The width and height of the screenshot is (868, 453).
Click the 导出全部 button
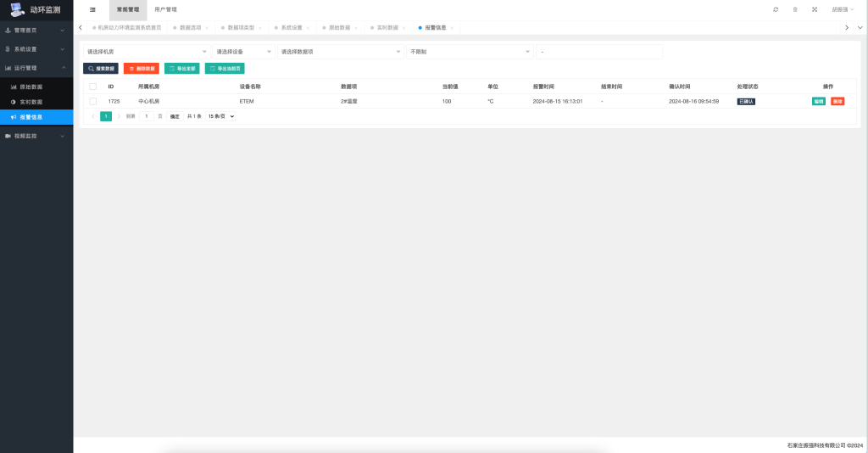tap(182, 69)
